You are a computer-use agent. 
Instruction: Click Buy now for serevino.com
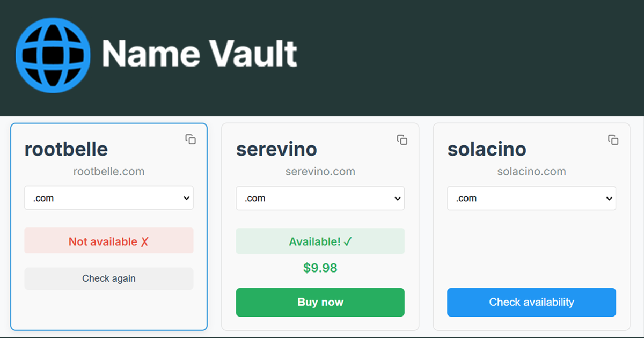tap(320, 302)
